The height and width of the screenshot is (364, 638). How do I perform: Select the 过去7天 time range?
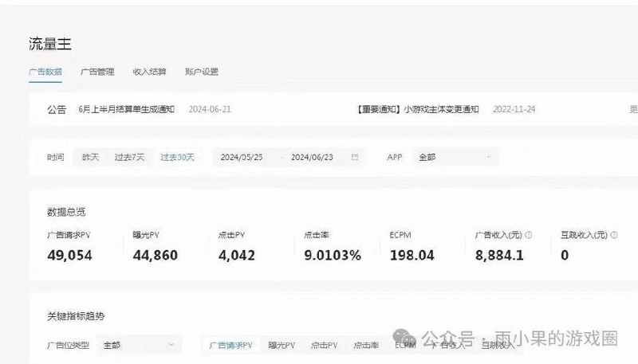point(129,157)
